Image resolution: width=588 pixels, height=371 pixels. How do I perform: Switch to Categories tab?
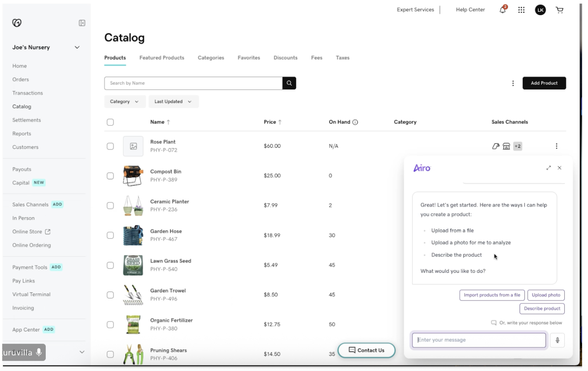[211, 58]
